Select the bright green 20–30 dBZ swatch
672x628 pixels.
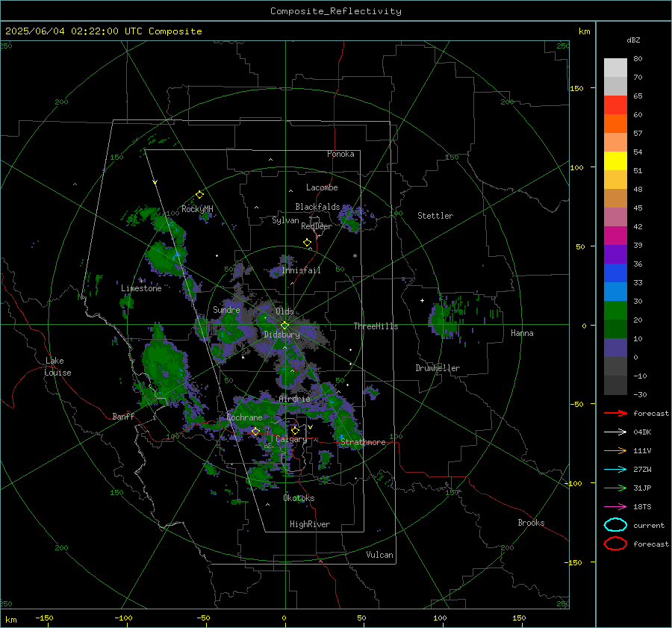(x=615, y=311)
